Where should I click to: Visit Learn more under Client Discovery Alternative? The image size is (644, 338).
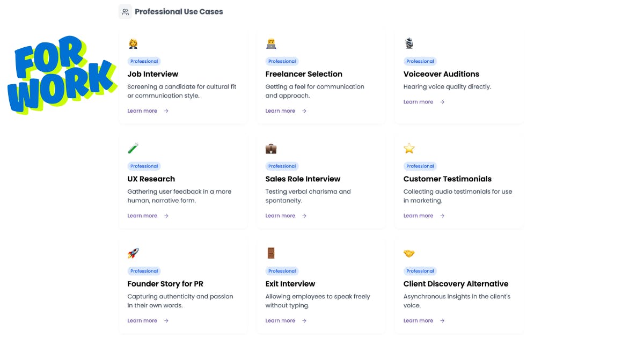click(x=418, y=321)
